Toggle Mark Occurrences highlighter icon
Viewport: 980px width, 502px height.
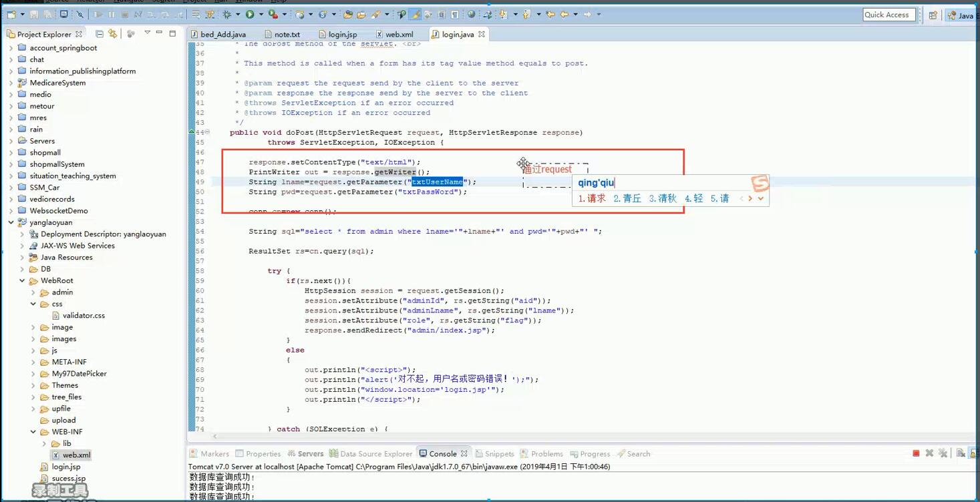(415, 14)
